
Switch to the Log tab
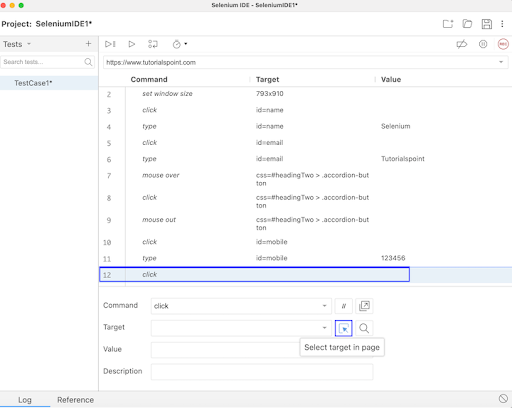pos(25,400)
